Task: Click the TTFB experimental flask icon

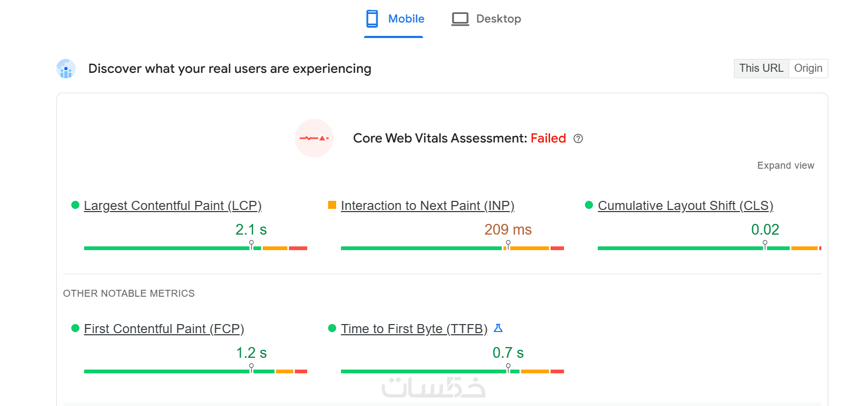Action: point(498,328)
